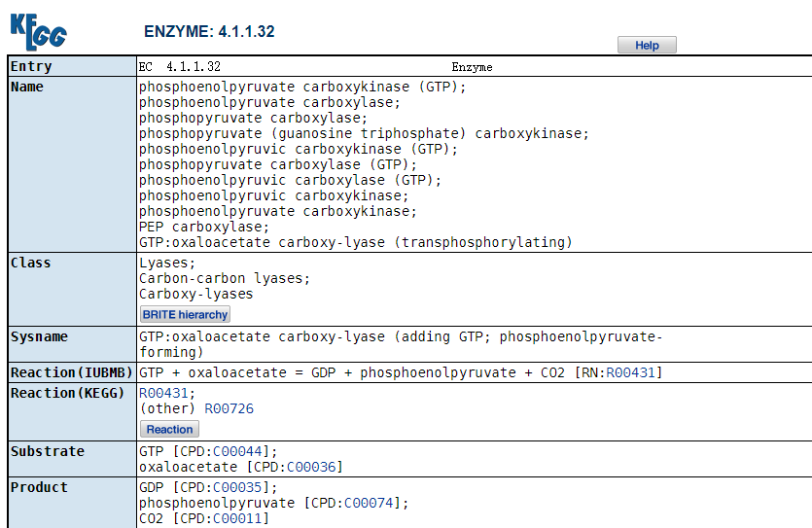Open CO2 compound link C00011
812x528 pixels.
pos(237,518)
